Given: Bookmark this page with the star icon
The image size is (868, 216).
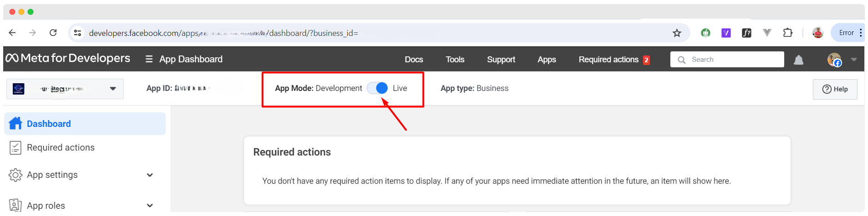Looking at the screenshot, I should pos(677,33).
